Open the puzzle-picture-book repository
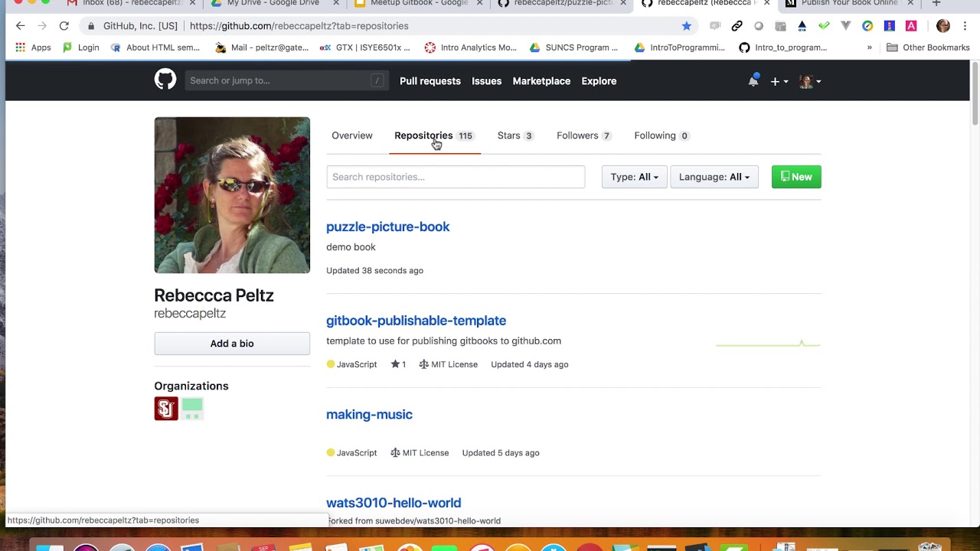 (387, 227)
